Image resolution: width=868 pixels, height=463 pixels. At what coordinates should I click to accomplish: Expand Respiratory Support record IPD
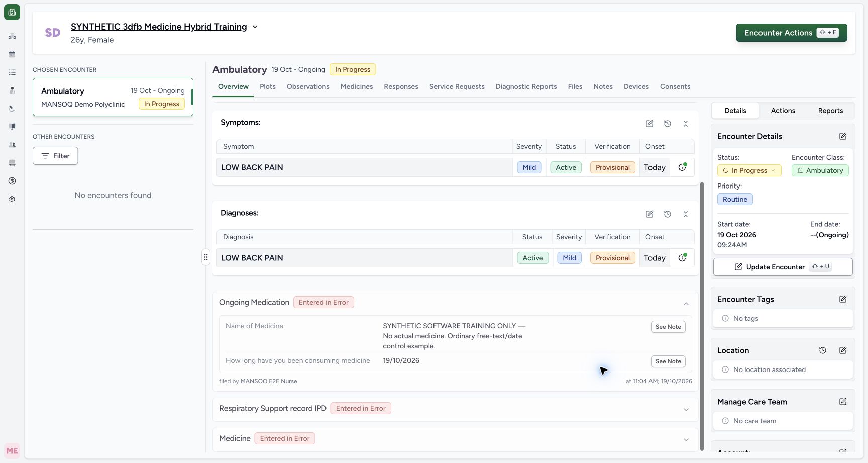(x=686, y=410)
